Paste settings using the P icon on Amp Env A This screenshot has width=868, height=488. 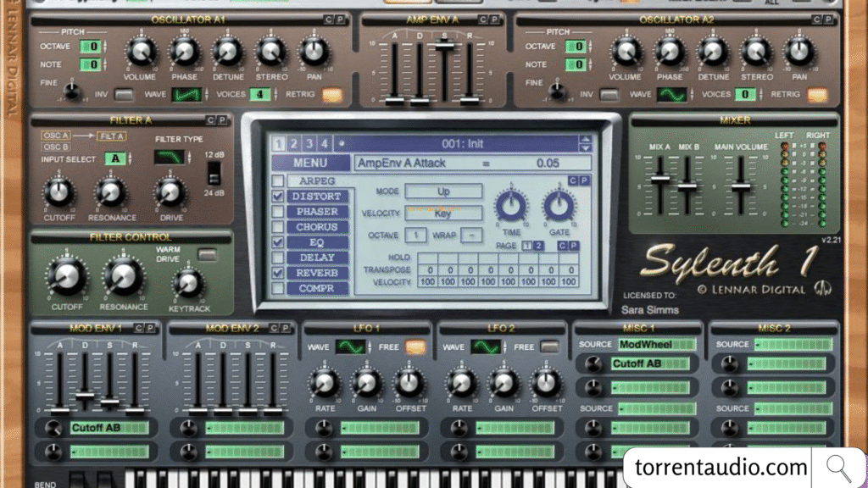pos(493,19)
